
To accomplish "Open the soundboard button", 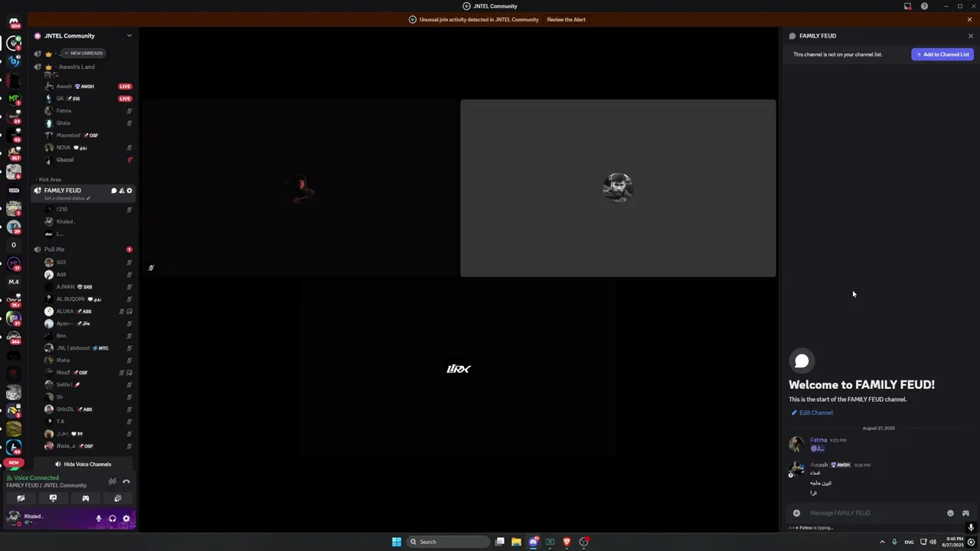I will (x=118, y=498).
